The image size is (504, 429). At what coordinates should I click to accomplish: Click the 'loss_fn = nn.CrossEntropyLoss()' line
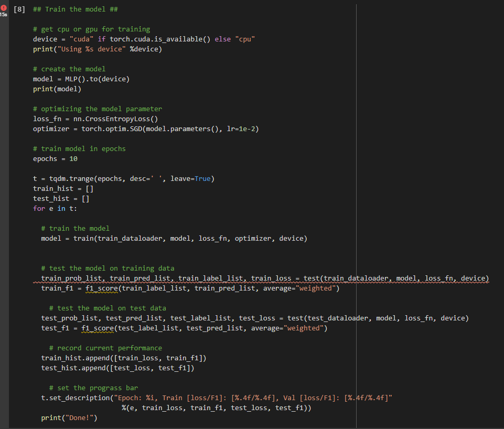click(95, 119)
